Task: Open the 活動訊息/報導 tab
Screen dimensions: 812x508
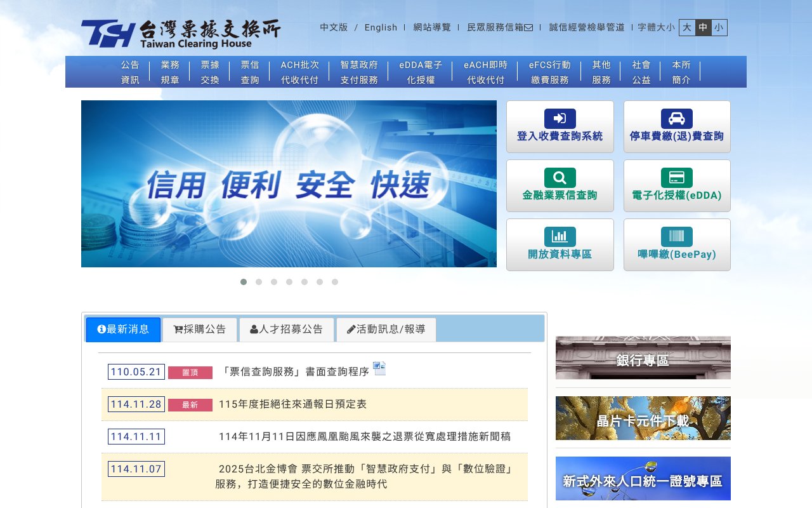Action: [x=386, y=329]
